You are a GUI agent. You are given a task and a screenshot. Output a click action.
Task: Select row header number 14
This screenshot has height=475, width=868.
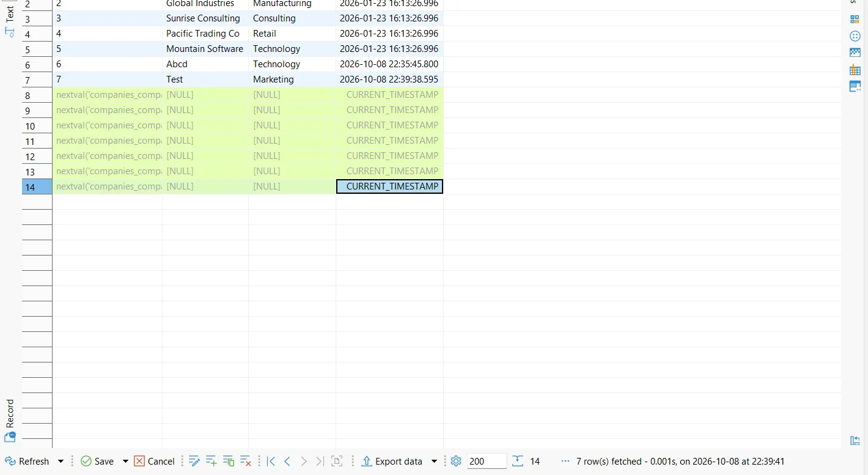[37, 187]
